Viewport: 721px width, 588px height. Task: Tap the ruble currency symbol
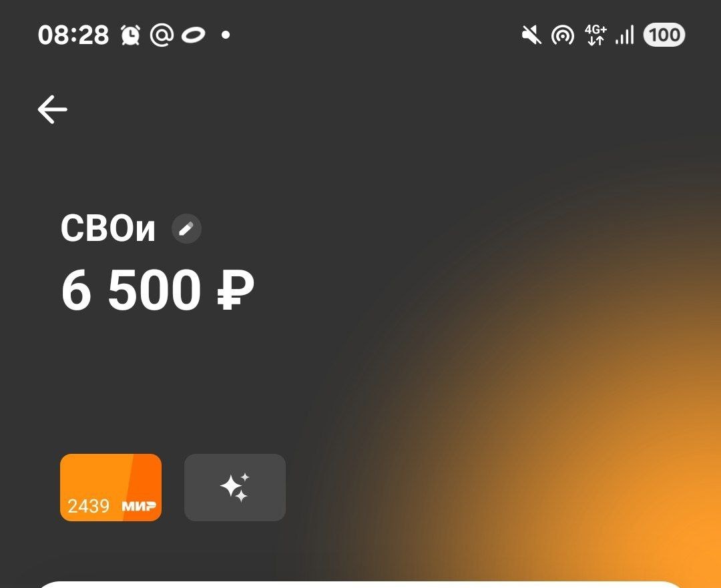(x=235, y=290)
